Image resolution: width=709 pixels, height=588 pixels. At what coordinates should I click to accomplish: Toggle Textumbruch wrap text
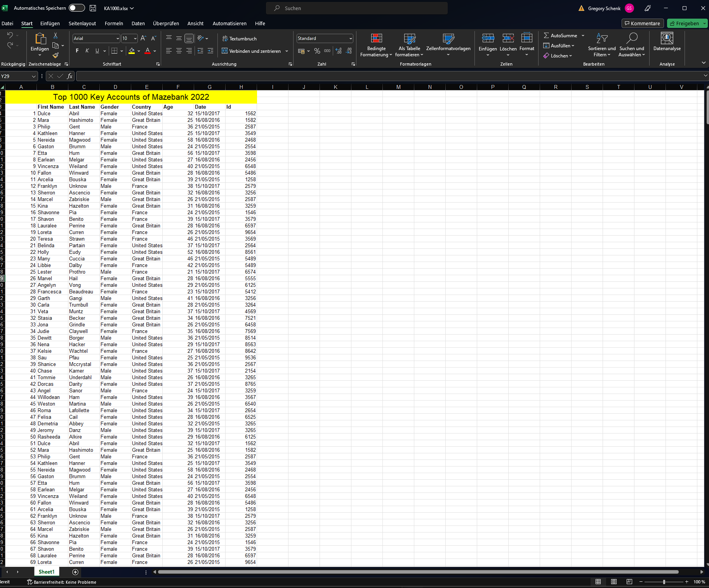pos(239,38)
